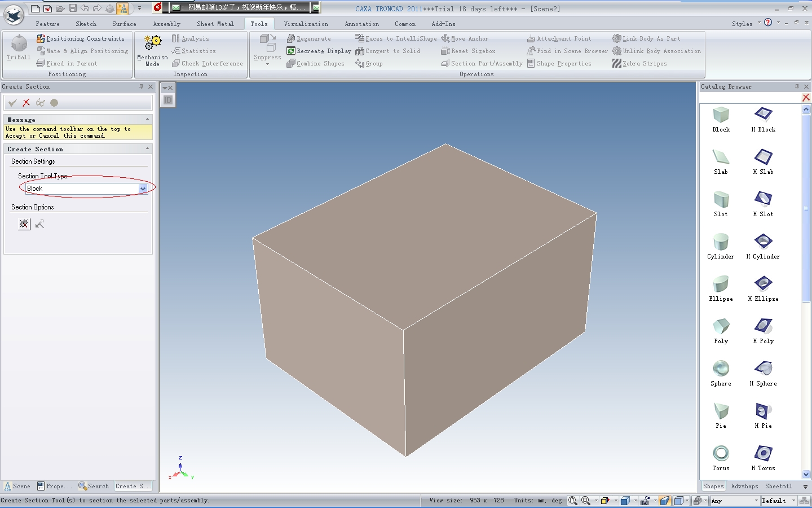Toggle the auto-hide pin of Create Section panel

point(141,86)
